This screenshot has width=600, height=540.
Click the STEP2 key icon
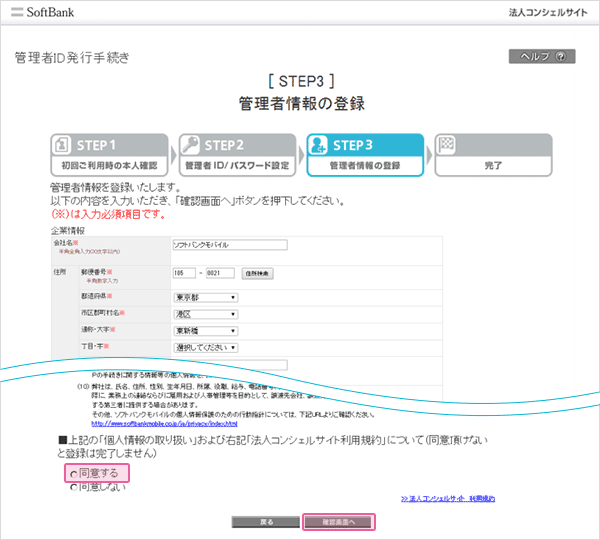point(190,146)
